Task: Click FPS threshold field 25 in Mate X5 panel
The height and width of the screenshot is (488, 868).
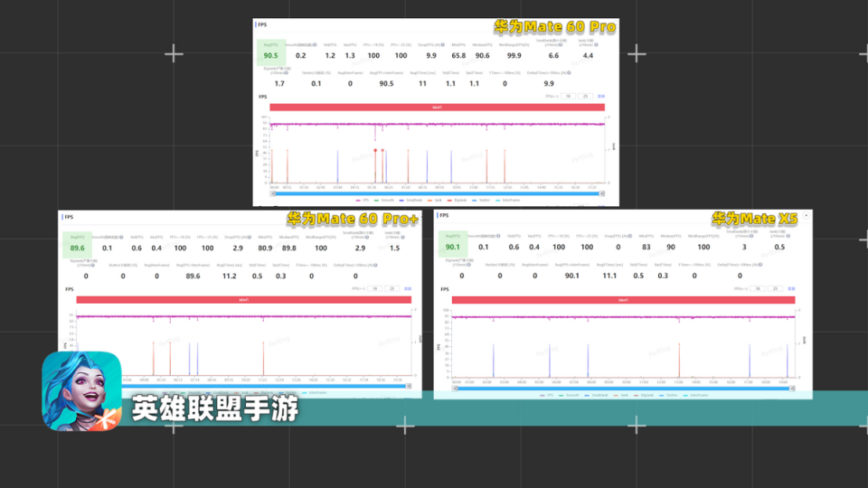Action: pos(775,289)
